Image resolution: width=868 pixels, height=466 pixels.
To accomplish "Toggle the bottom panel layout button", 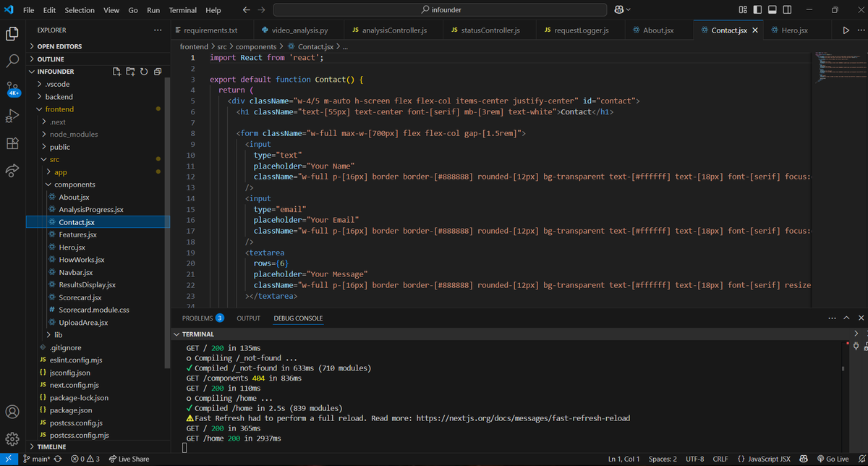I will (772, 10).
